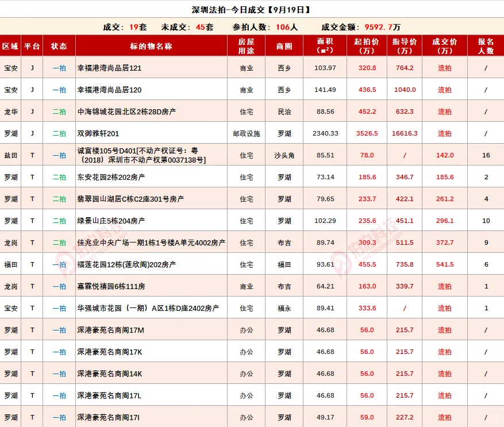The width and height of the screenshot is (504, 427).
Task: Click the 未成交 45套 summary text
Action: coord(187,27)
